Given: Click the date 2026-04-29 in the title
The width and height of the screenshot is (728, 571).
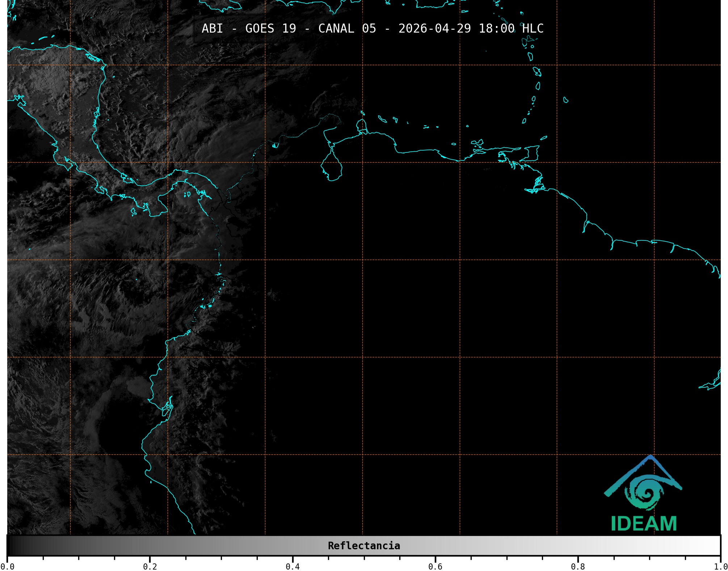Looking at the screenshot, I should click(x=434, y=28).
